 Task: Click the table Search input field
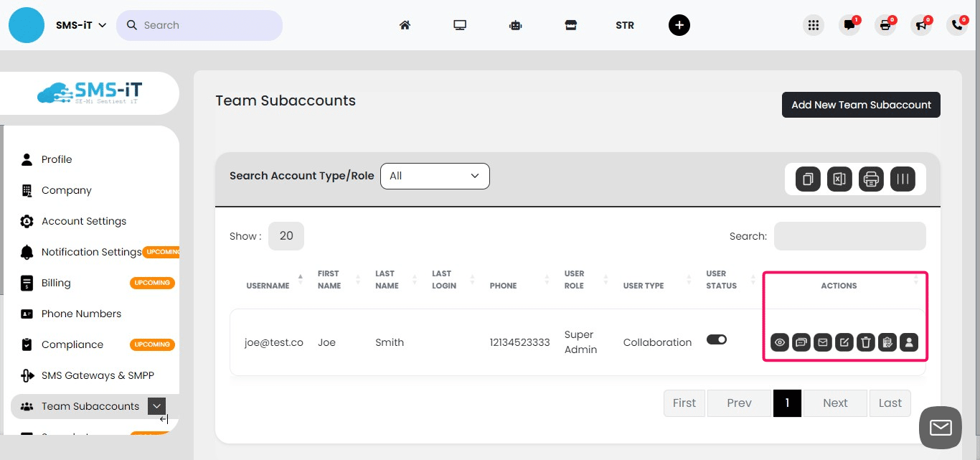(x=849, y=236)
